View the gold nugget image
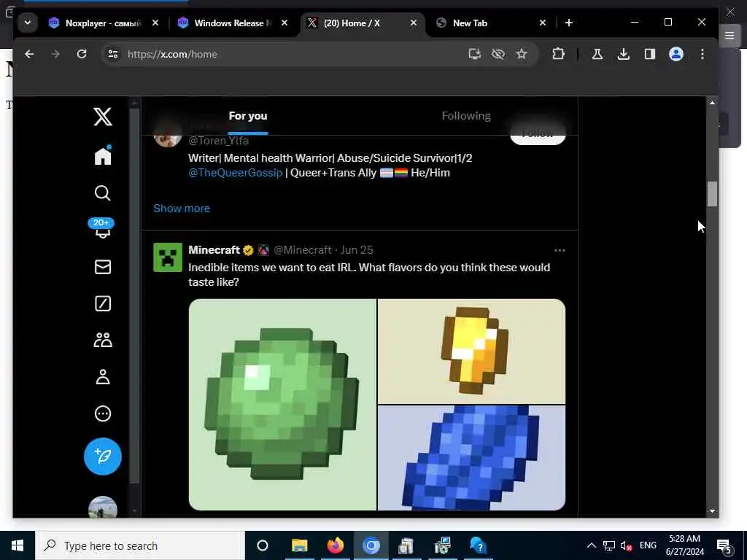The image size is (747, 560). coord(472,351)
